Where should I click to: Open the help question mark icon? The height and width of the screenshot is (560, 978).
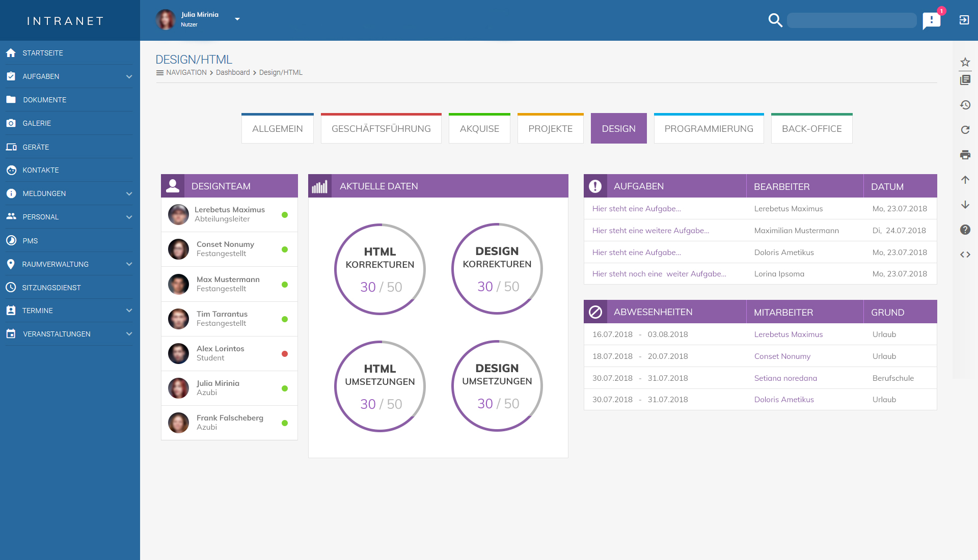pos(965,230)
